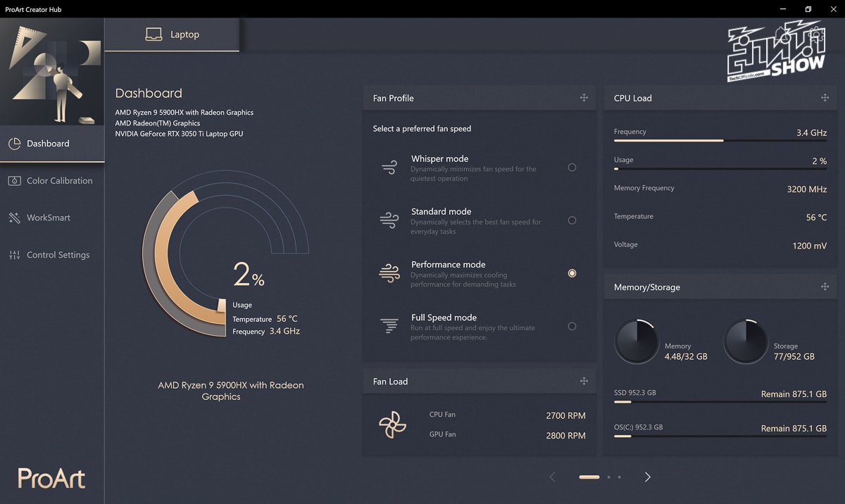The height and width of the screenshot is (504, 845).
Task: Click the Dashboard heading text
Action: [x=149, y=93]
